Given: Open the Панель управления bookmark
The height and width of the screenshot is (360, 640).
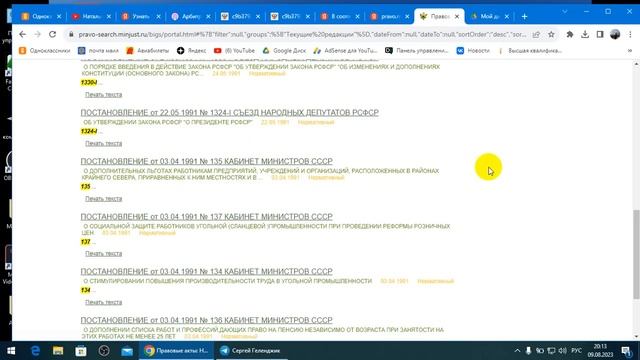Looking at the screenshot, I should pos(417,51).
